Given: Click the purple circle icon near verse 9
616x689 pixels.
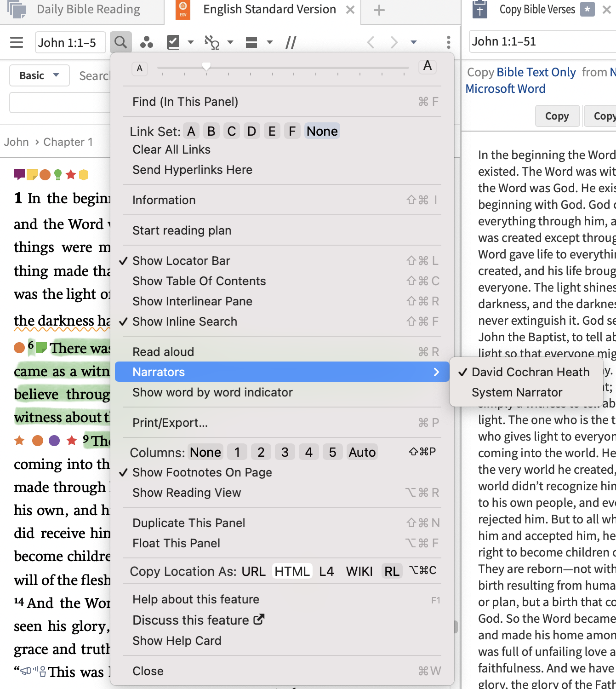Looking at the screenshot, I should [54, 441].
